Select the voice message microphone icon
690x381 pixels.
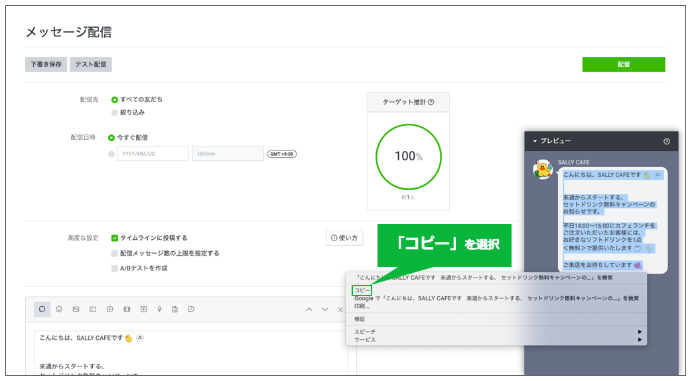coord(159,309)
